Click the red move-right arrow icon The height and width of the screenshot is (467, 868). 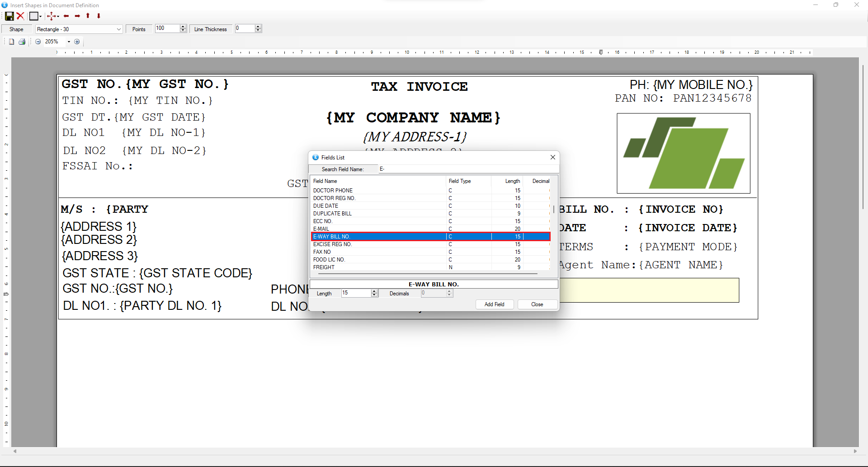coord(77,16)
